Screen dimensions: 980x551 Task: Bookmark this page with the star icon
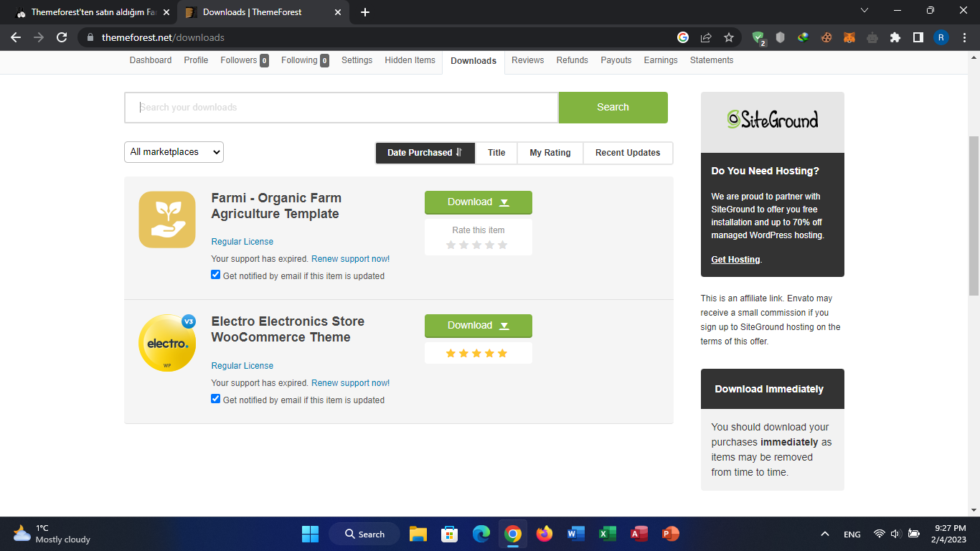pyautogui.click(x=729, y=37)
